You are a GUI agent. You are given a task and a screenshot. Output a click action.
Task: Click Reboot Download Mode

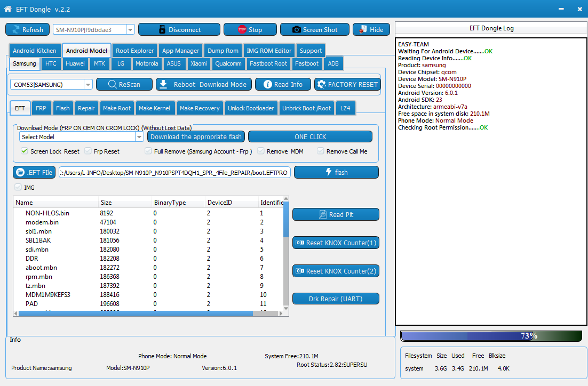(x=203, y=84)
